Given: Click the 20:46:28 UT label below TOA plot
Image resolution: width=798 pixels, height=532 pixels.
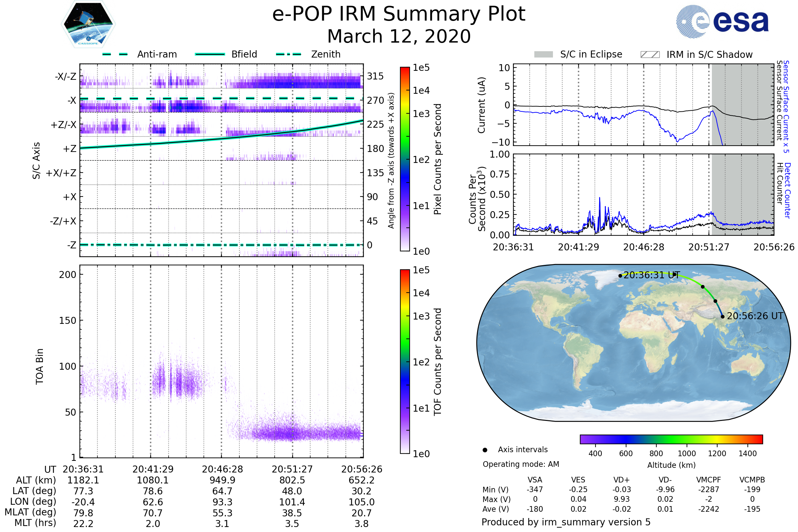Looking at the screenshot, I should tap(222, 469).
